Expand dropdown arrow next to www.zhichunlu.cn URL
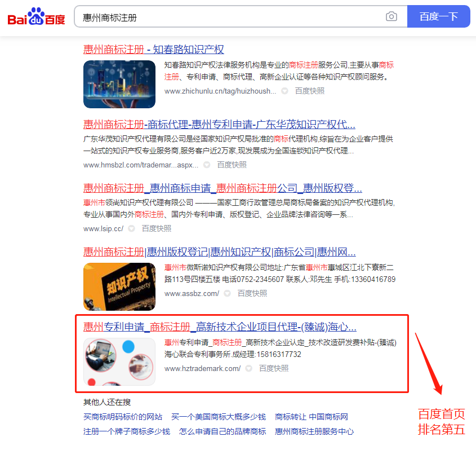Screen dimensions: 476x450 284,91
